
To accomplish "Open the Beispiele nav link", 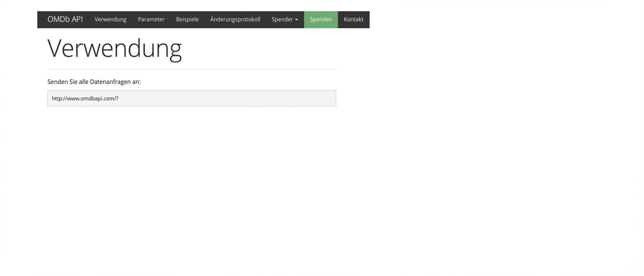I will pos(187,19).
